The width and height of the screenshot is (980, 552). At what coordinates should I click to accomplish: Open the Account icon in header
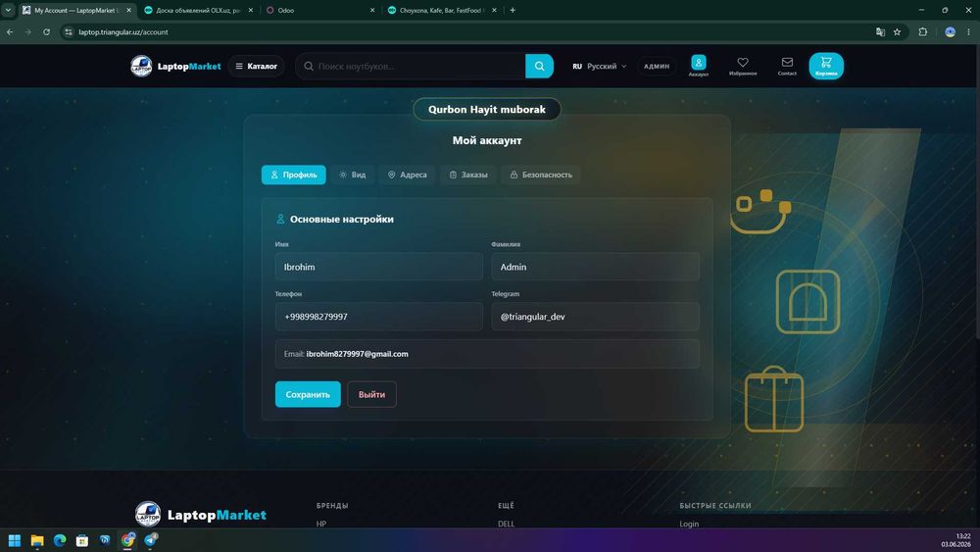tap(698, 66)
